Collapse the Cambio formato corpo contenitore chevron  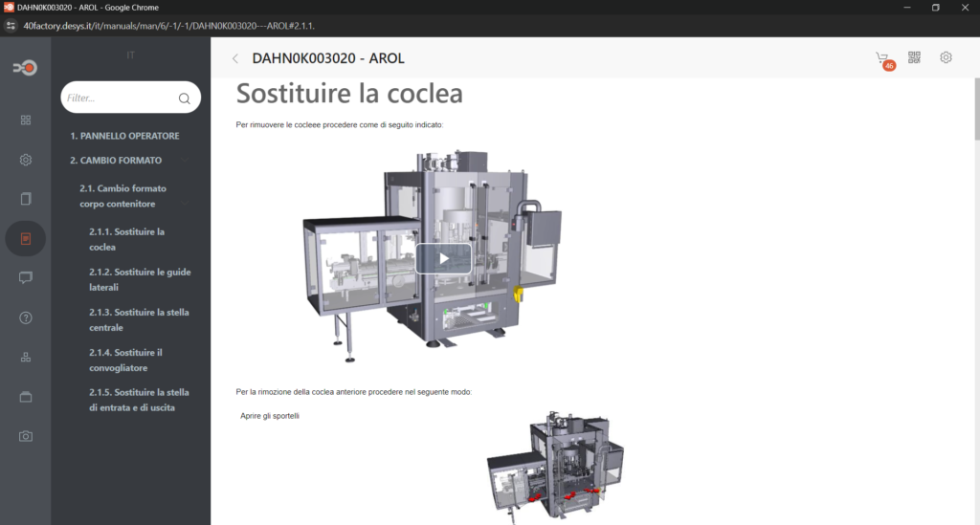tap(185, 204)
